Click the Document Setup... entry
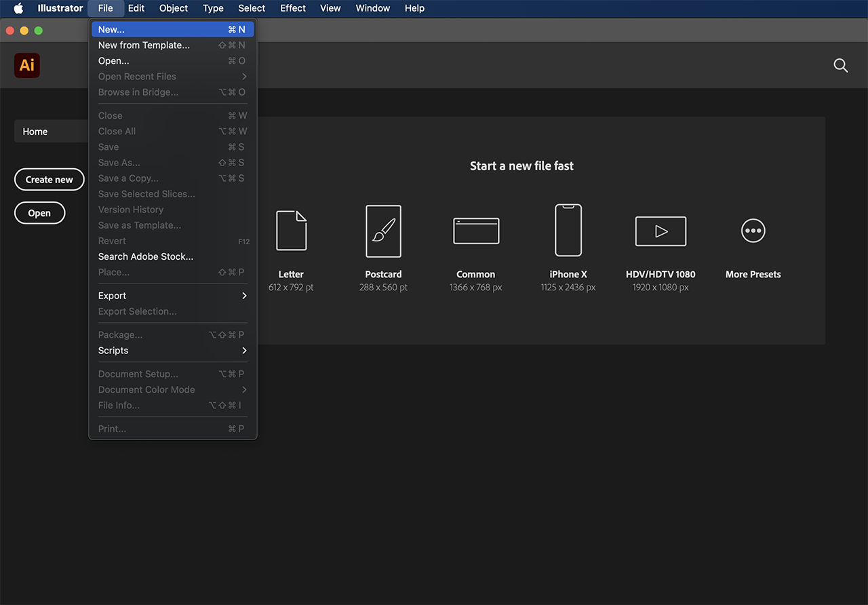The image size is (868, 605). (x=173, y=374)
